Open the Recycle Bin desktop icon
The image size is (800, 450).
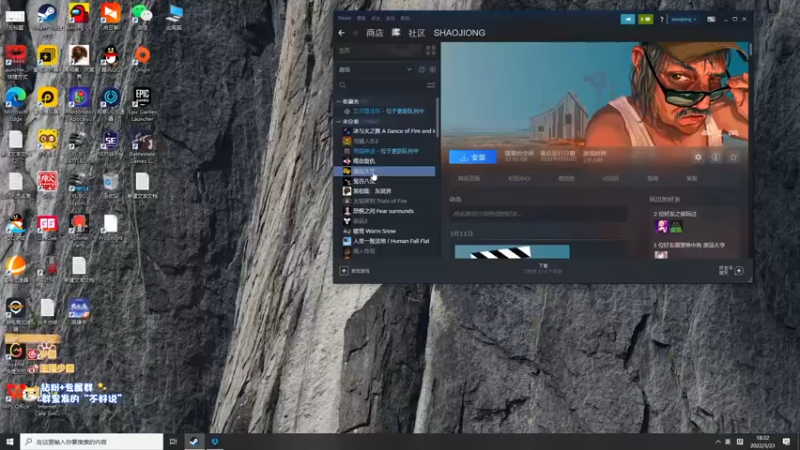point(110,186)
